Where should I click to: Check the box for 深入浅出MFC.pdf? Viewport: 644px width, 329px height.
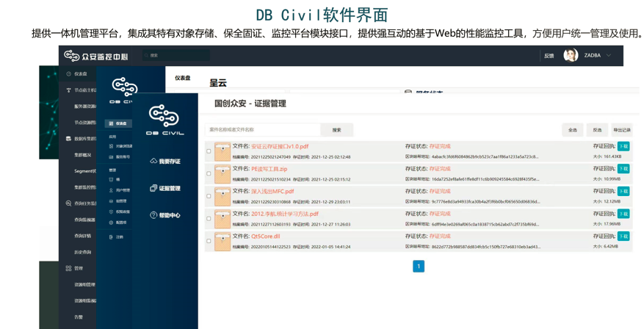tap(209, 196)
